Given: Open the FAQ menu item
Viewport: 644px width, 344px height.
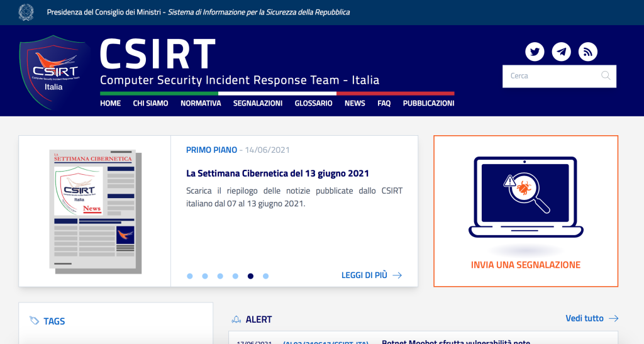Looking at the screenshot, I should pos(384,103).
